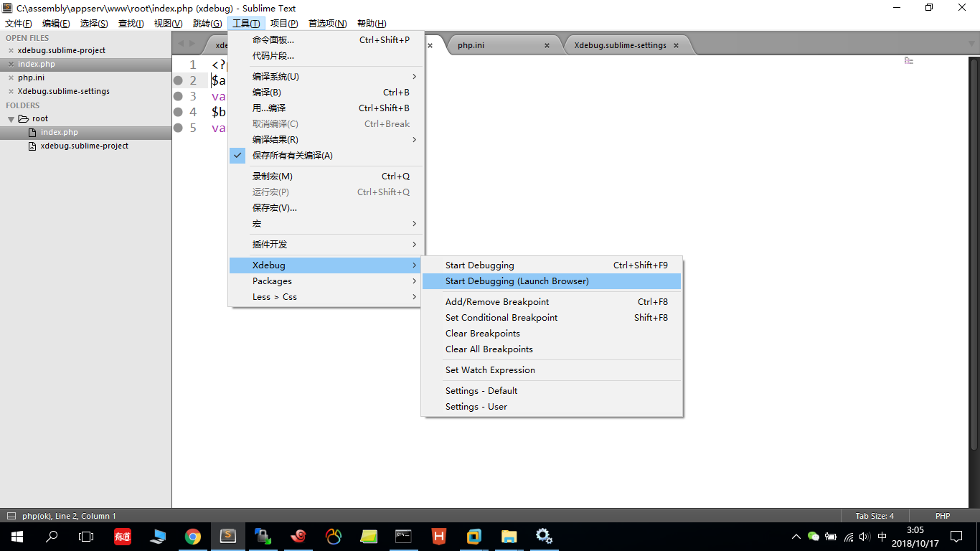
Task: Close Xdebug.sublime-settings in Open Files
Action: click(x=11, y=92)
